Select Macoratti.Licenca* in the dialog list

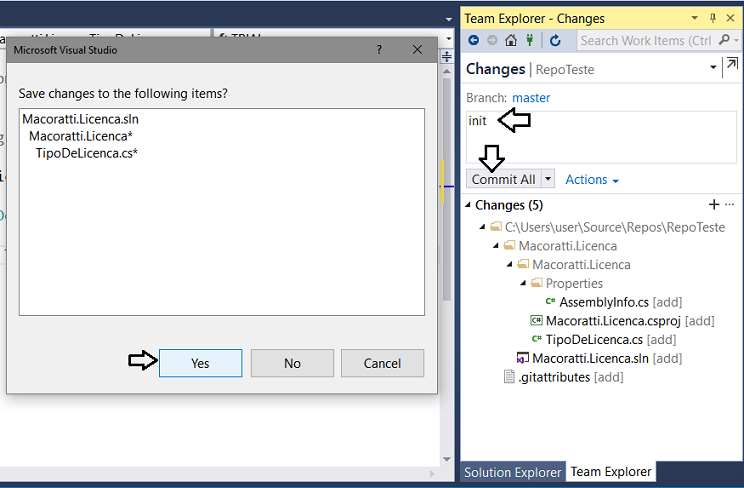point(81,136)
